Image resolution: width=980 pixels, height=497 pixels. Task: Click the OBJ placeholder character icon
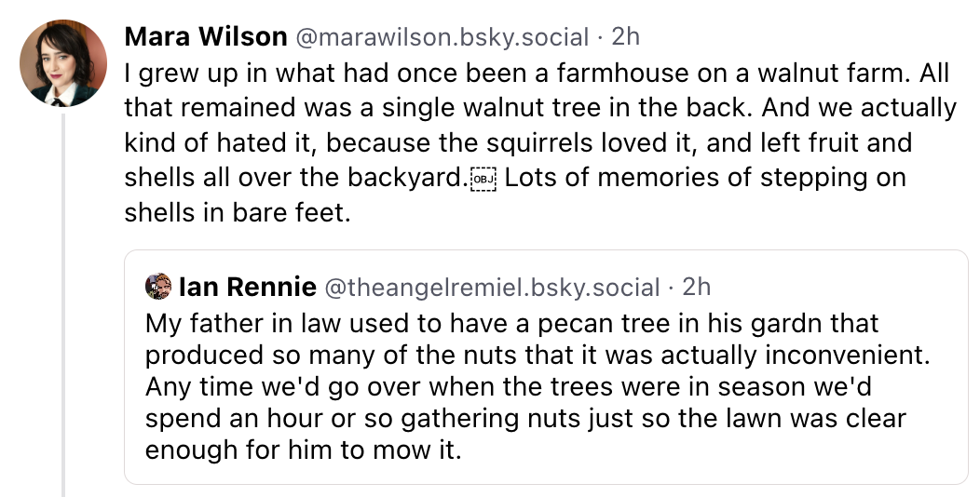[x=482, y=179]
